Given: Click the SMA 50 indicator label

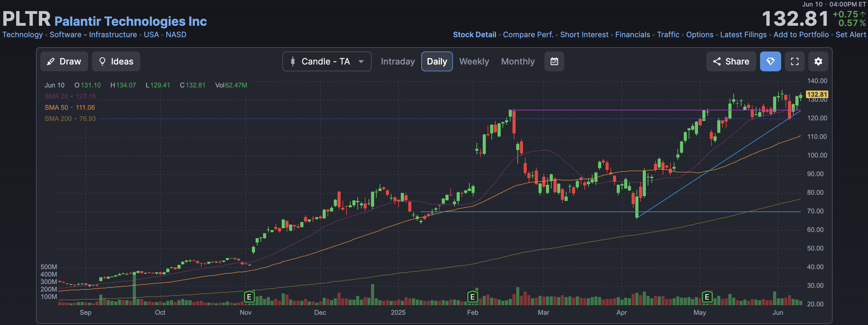Looking at the screenshot, I should [70, 107].
